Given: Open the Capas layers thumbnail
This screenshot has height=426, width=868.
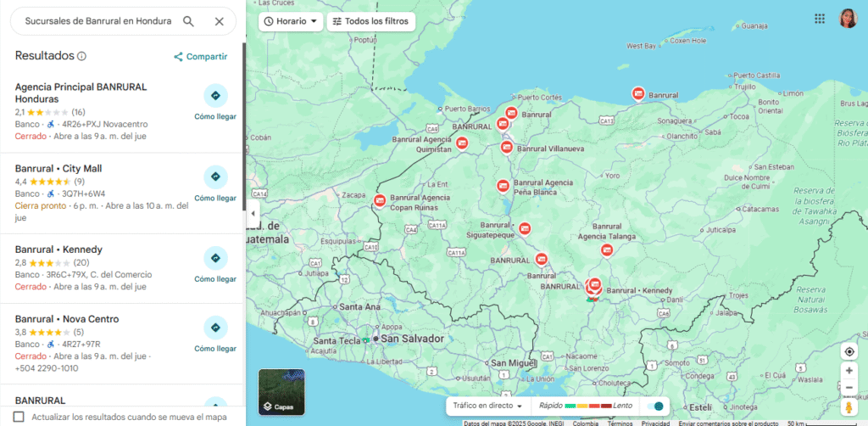Looking at the screenshot, I should [281, 392].
